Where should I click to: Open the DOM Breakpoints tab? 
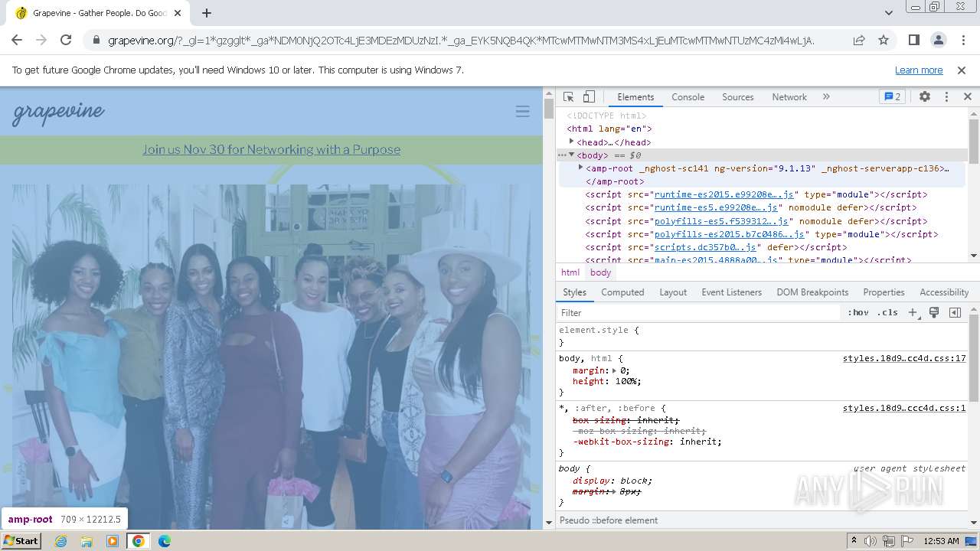tap(812, 292)
